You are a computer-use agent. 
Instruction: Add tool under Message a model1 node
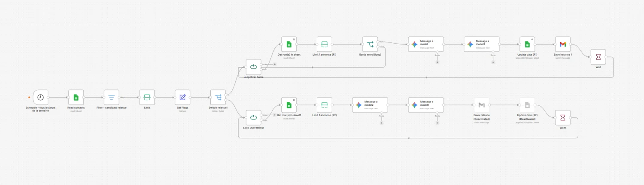tap(437, 123)
